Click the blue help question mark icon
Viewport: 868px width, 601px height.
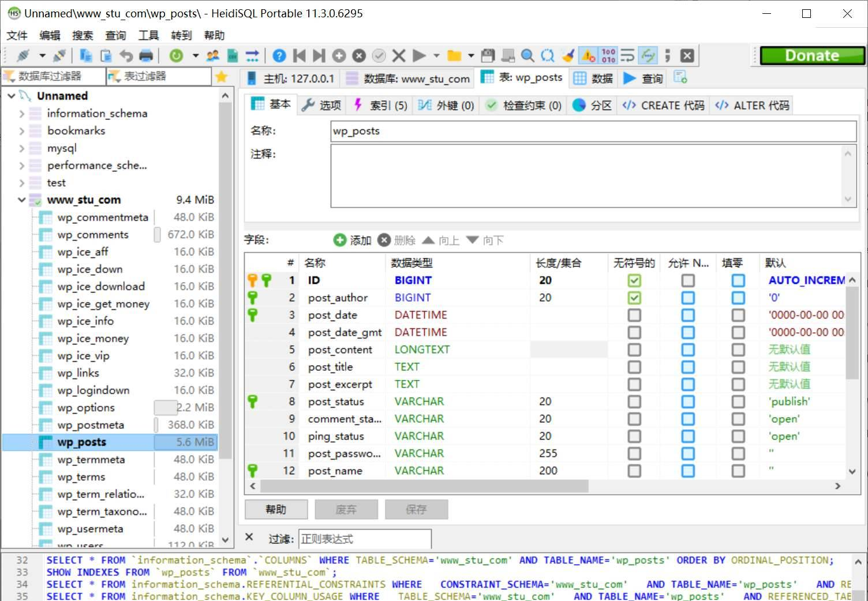click(279, 55)
